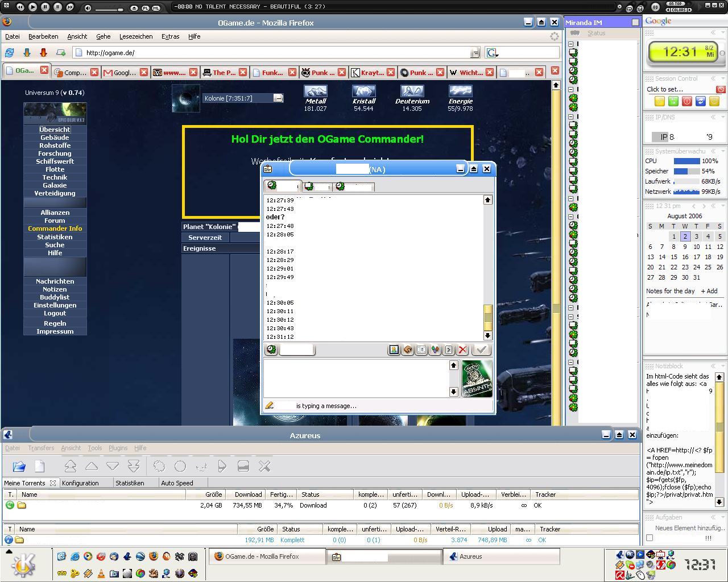Viewport: 728px width, 582px height.
Task: Click the blue Session Control refresh button
Action: tap(701, 102)
